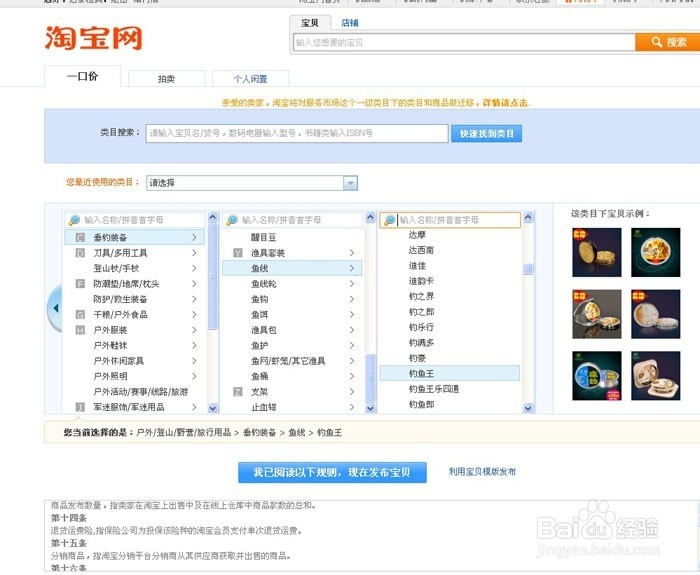Click scroll-up arrow of third category column
This screenshot has width=700, height=575.
click(x=528, y=217)
